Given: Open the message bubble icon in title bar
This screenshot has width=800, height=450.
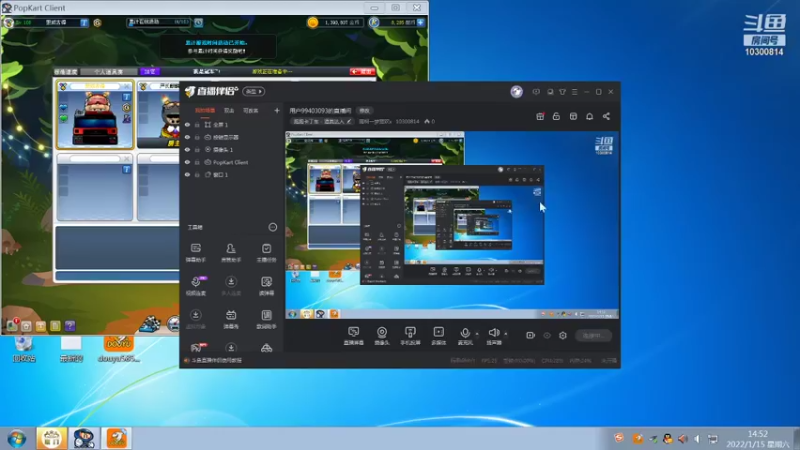Looking at the screenshot, I should point(536,92).
